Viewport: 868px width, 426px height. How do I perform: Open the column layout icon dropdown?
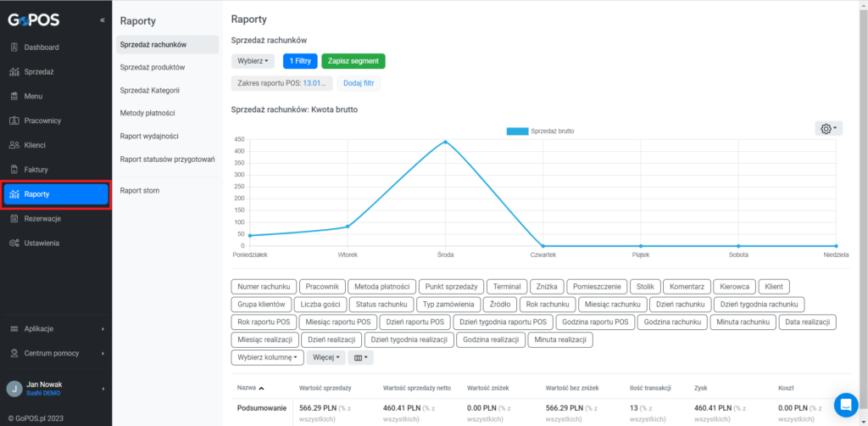360,358
